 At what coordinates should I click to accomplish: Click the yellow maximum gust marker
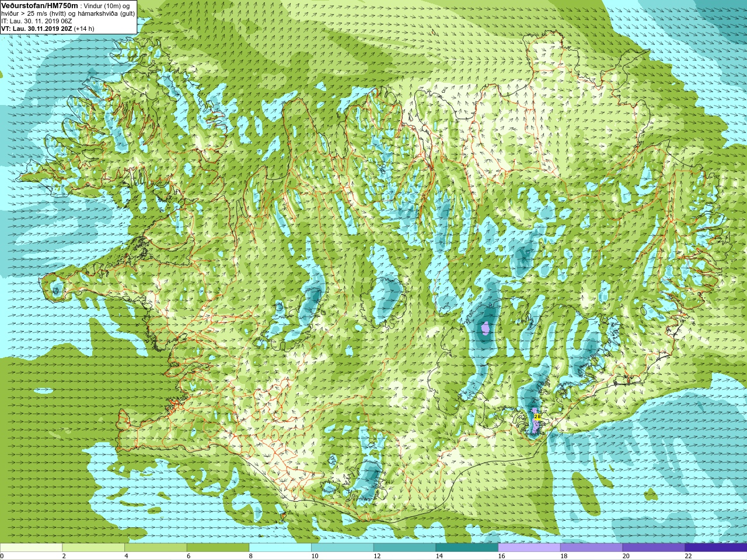tap(536, 416)
